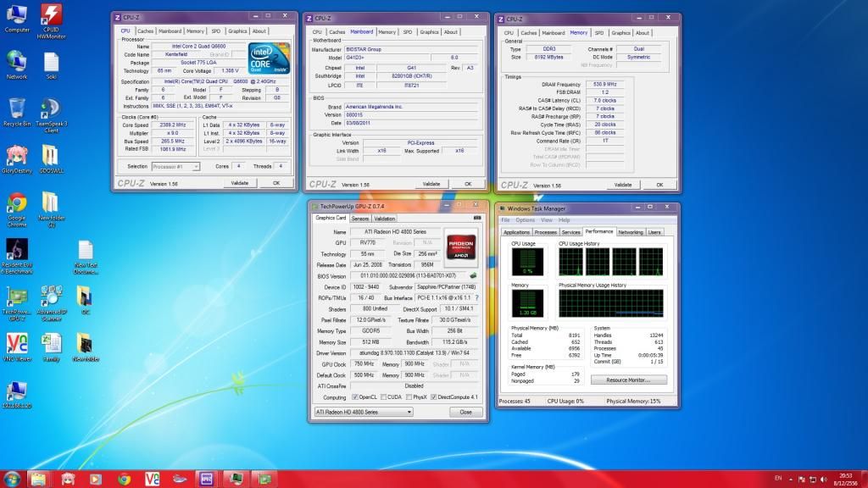Viewport: 868px width, 488px height.
Task: Click the Intel Core 2 Quad logo
Action: [269, 58]
